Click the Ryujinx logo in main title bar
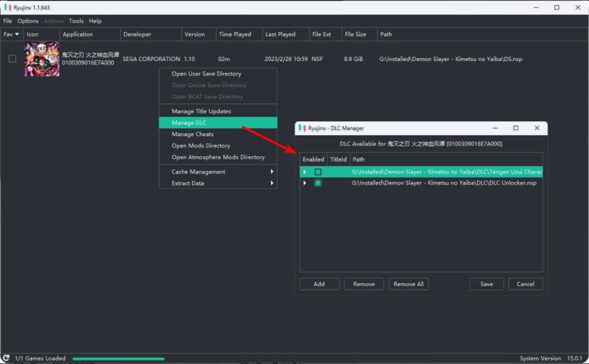 click(x=7, y=7)
